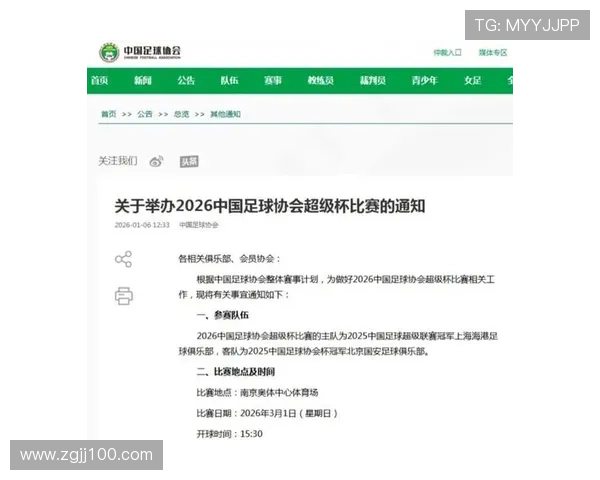
Task: Click the 关注我们 label
Action: pyautogui.click(x=118, y=161)
